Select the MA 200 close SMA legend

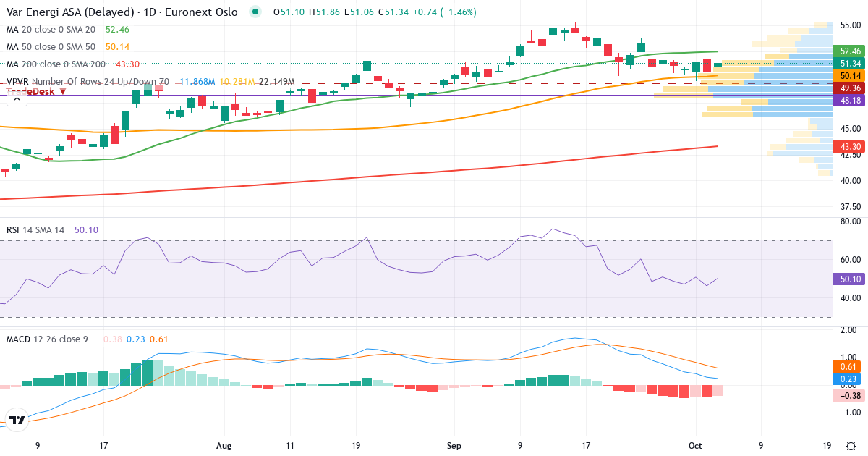pyautogui.click(x=56, y=64)
